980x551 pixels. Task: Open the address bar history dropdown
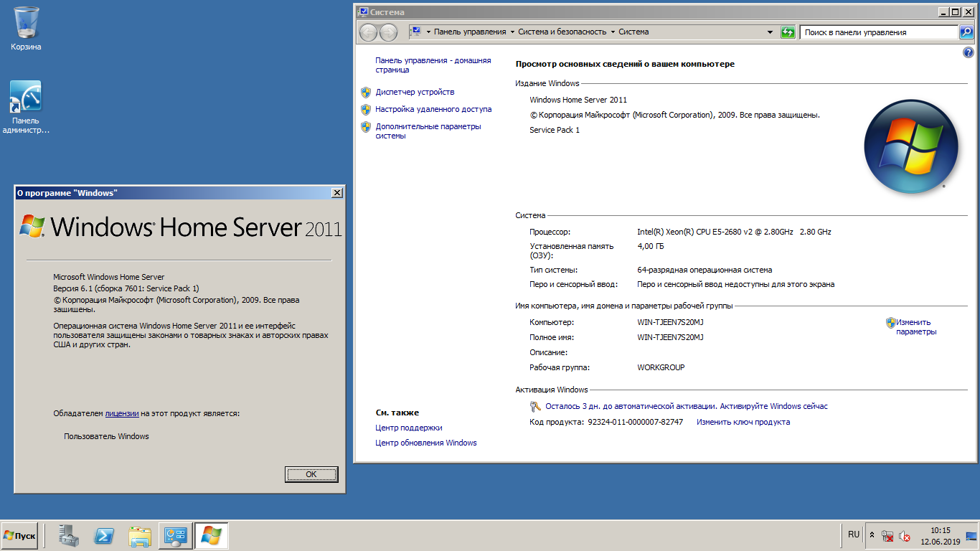point(770,32)
